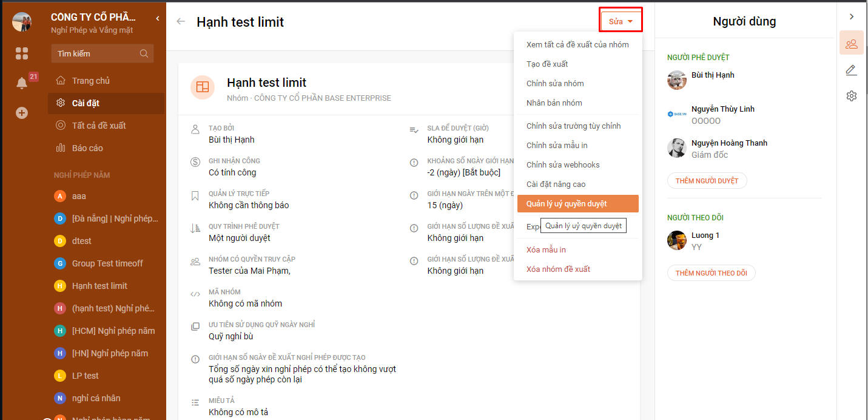Click the dollar icon beside Ghi nhận công
The width and height of the screenshot is (868, 420).
pyautogui.click(x=195, y=162)
